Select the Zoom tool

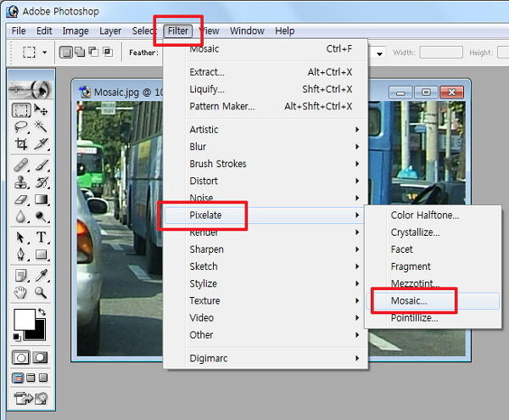tap(41, 293)
